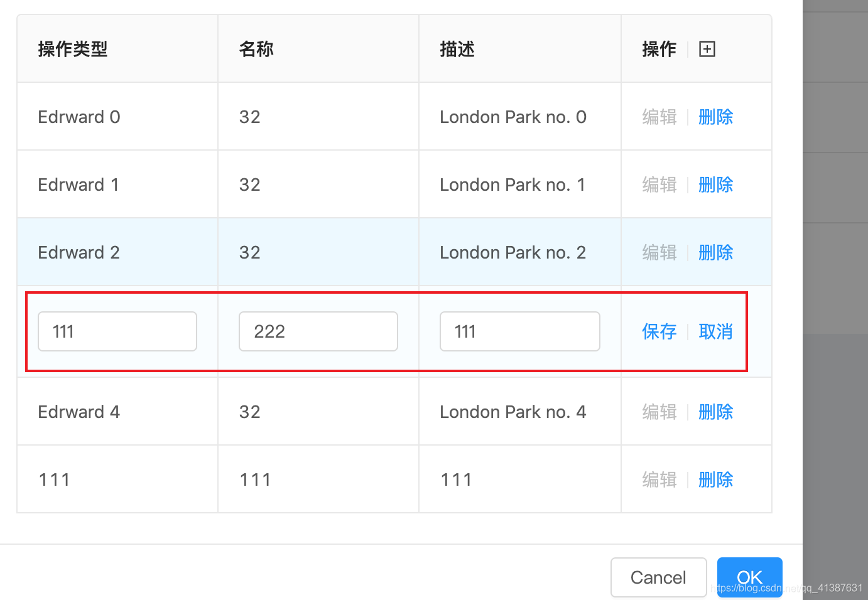
Task: Click 编辑 on the Edrward 0 row
Action: pyautogui.click(x=659, y=117)
